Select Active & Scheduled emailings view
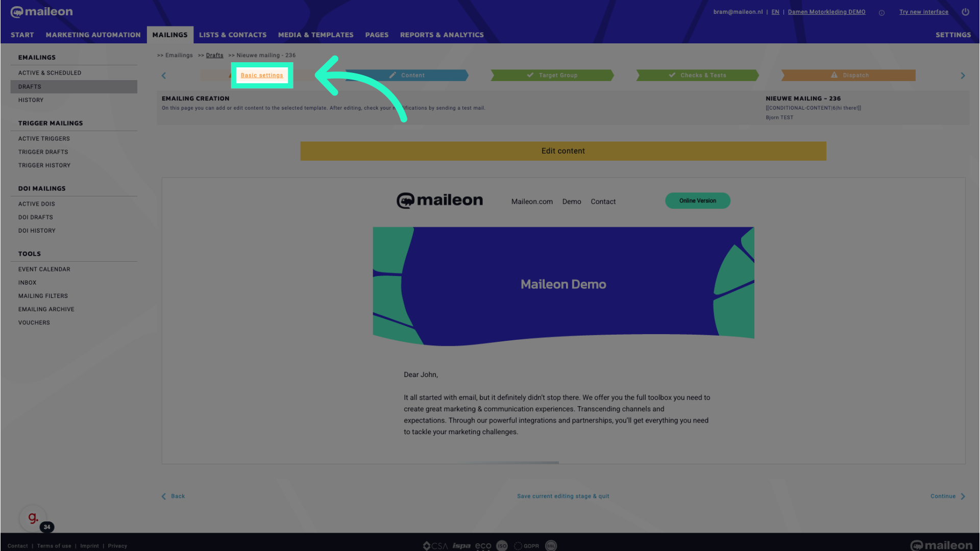The image size is (980, 551). click(49, 72)
